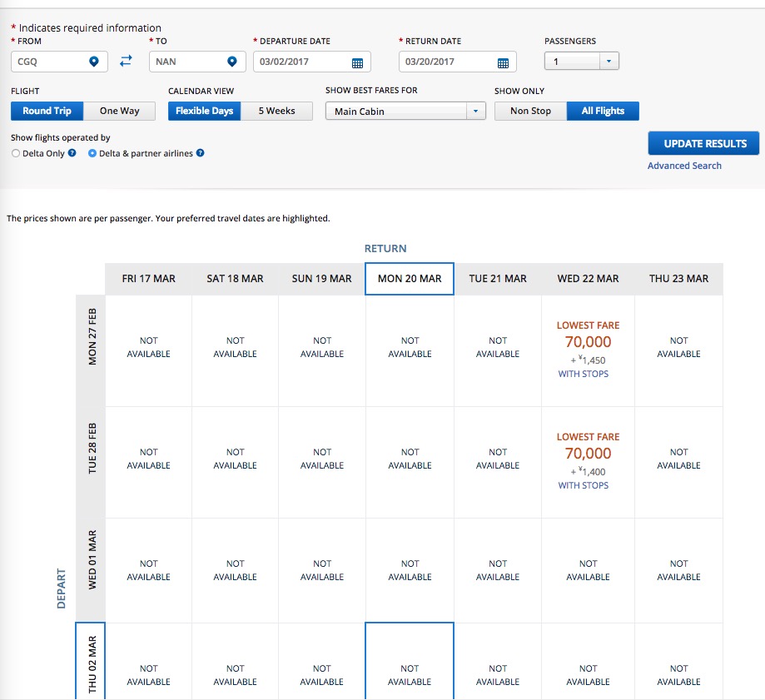Click the partner airlines help icon
Image resolution: width=765 pixels, height=700 pixels.
pos(201,153)
